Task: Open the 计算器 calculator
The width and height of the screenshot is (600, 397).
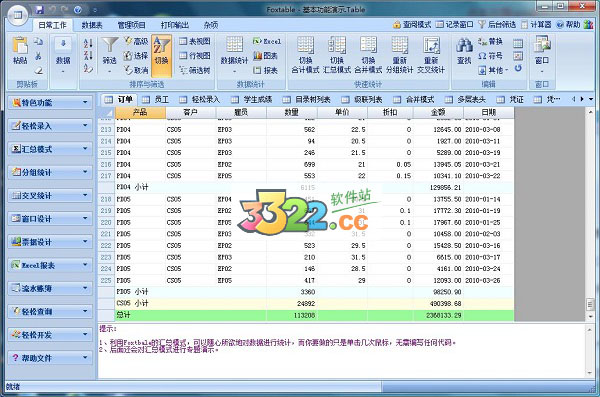Action: tap(536, 25)
